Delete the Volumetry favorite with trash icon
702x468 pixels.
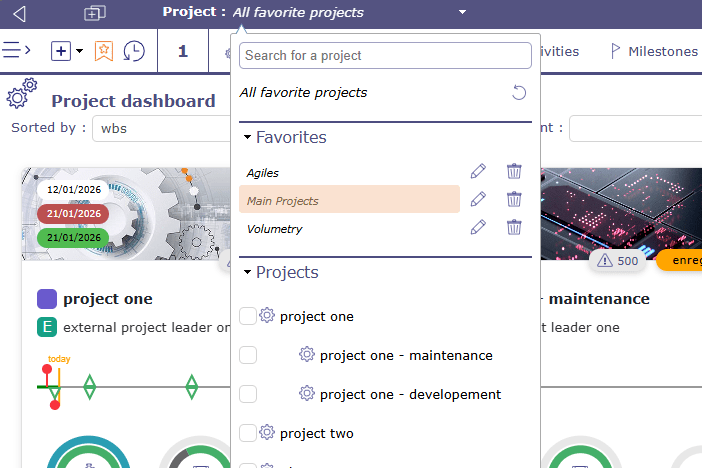[x=514, y=227]
